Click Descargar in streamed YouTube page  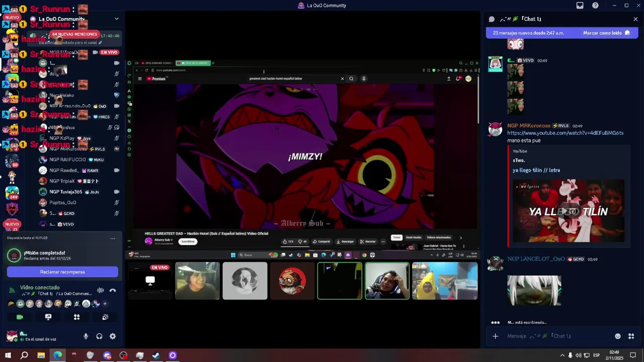pos(345,241)
